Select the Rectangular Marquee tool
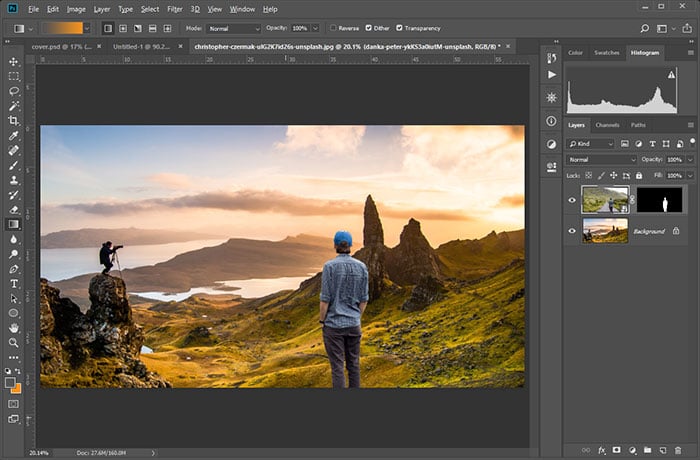Screen dimensions: 700x460 pyautogui.click(x=13, y=76)
